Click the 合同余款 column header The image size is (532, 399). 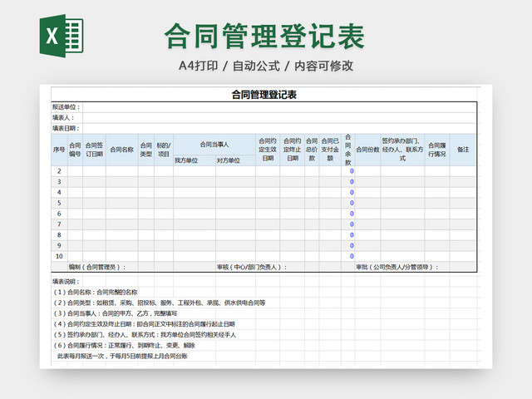coord(348,150)
